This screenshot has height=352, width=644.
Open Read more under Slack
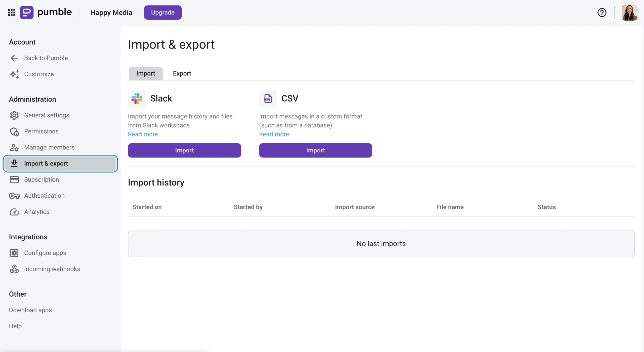[x=143, y=134]
